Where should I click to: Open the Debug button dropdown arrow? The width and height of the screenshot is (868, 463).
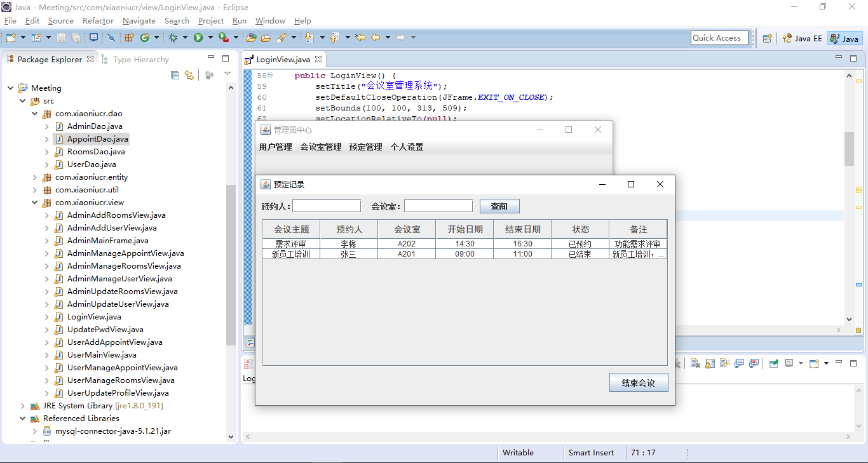tap(185, 37)
